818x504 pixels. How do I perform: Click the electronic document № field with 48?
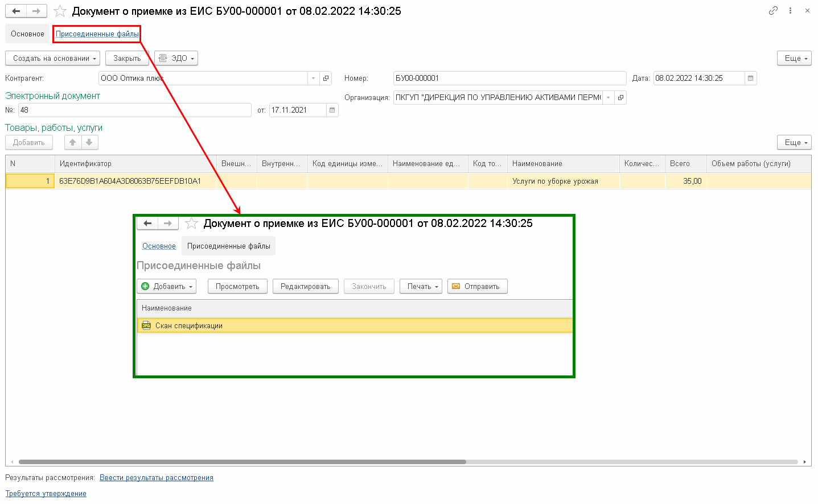coord(135,110)
